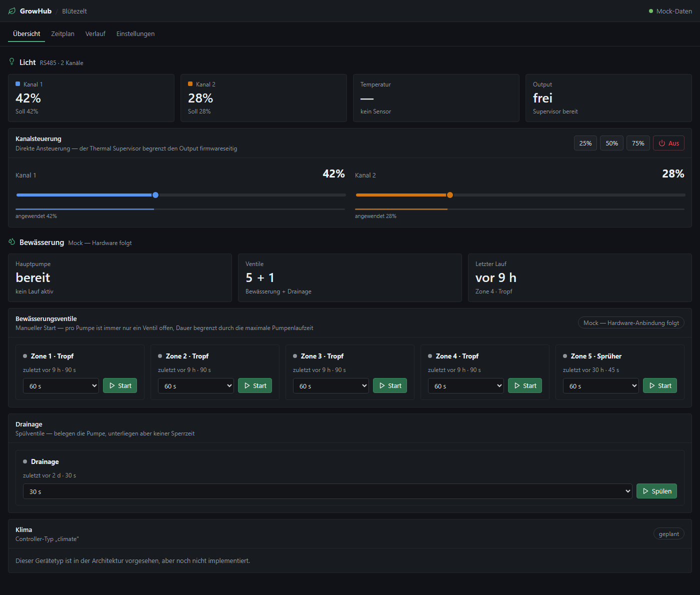Viewport: 700px width, 595px height.
Task: Turn lights off with the Aus button
Action: [668, 143]
